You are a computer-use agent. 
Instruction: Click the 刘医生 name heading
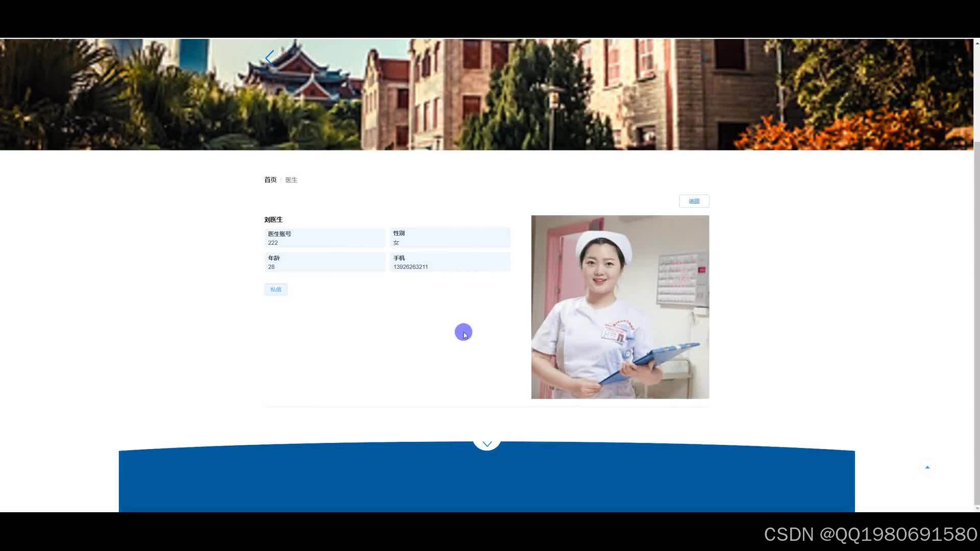(273, 220)
